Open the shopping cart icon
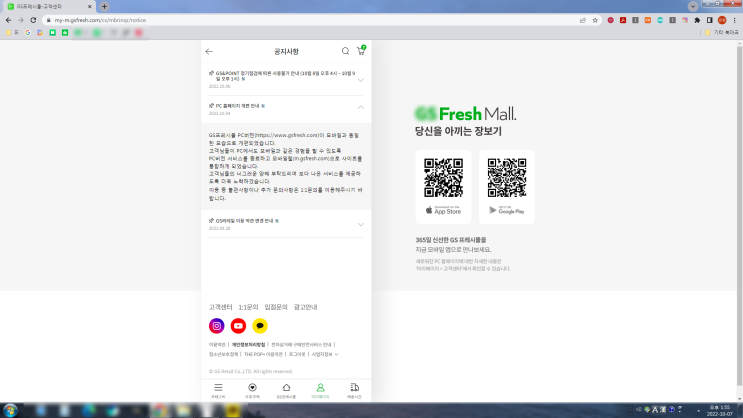743x418 pixels. tap(361, 51)
